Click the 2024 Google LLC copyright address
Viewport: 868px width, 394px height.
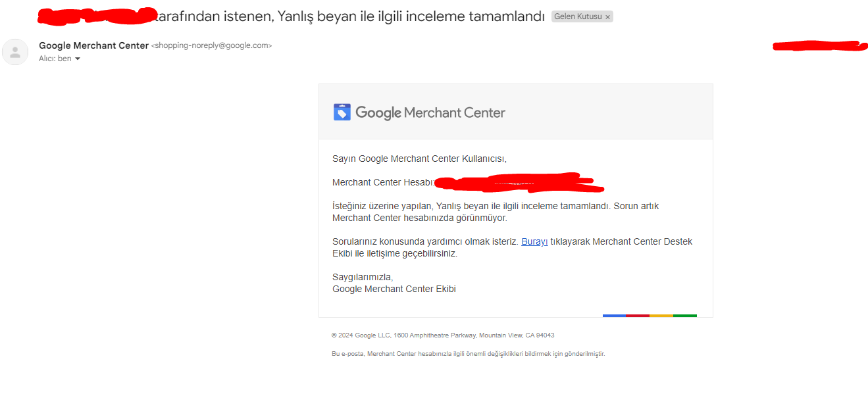[x=443, y=335]
